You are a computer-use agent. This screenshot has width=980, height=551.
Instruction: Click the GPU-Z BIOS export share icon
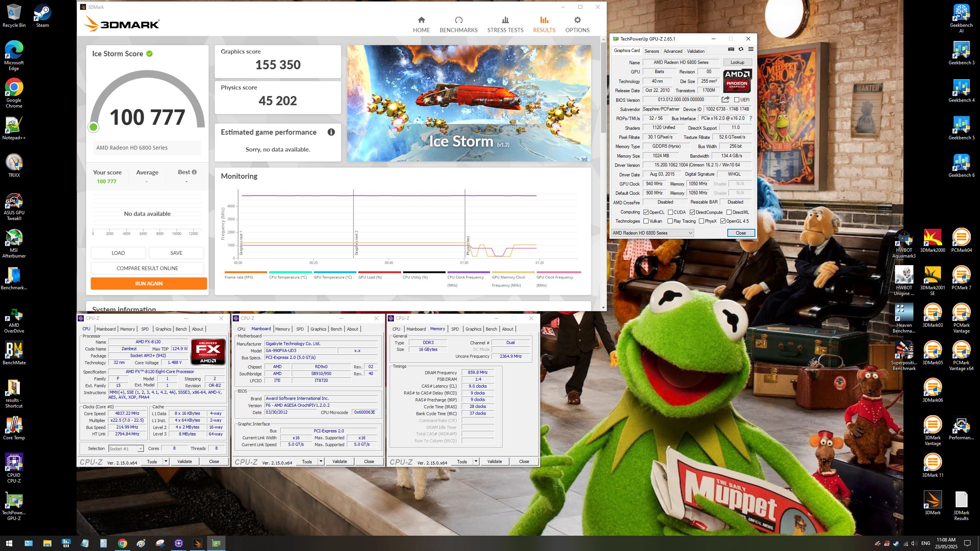pos(725,99)
